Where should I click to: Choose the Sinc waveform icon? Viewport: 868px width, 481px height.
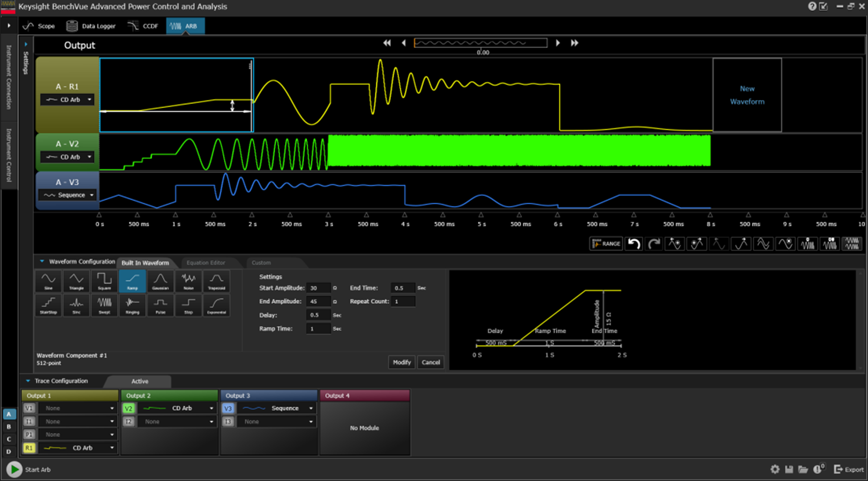pos(76,305)
